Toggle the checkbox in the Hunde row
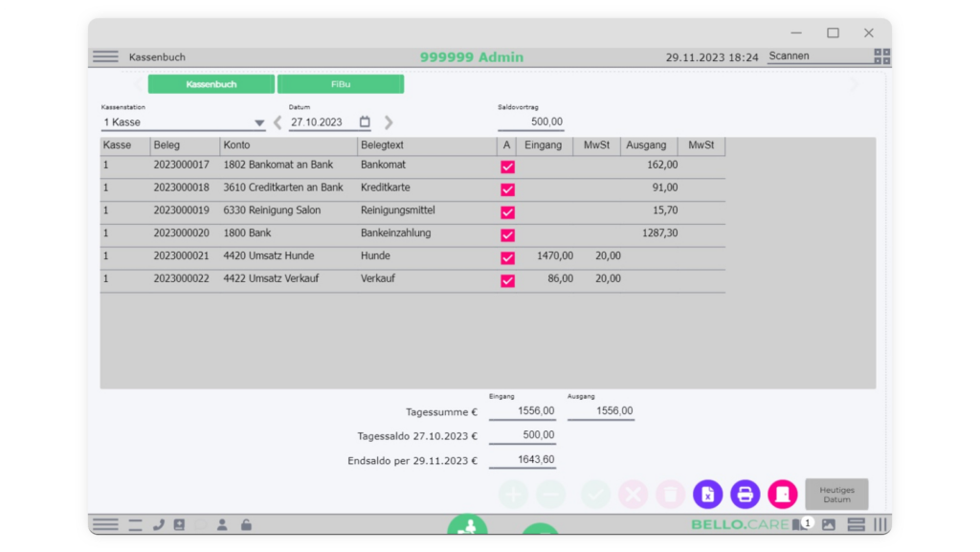This screenshot has height=552, width=980. (507, 258)
